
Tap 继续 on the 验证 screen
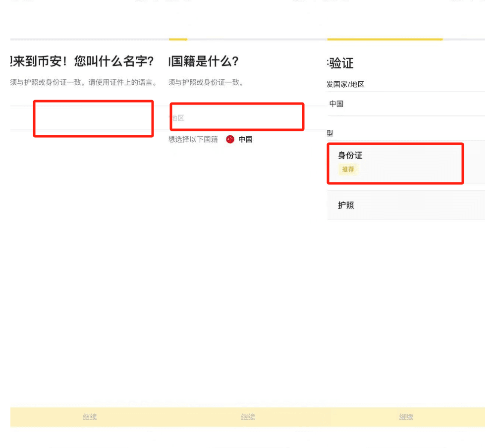(x=406, y=417)
